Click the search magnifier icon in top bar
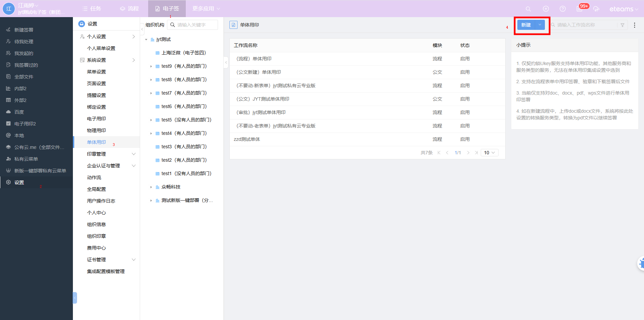The height and width of the screenshot is (320, 644). tap(528, 9)
